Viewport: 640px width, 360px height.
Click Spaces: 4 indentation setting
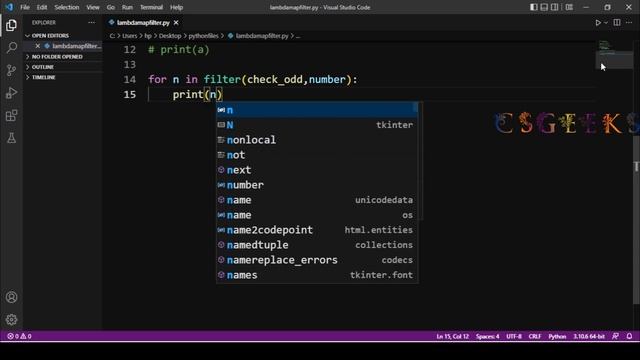[x=487, y=336]
